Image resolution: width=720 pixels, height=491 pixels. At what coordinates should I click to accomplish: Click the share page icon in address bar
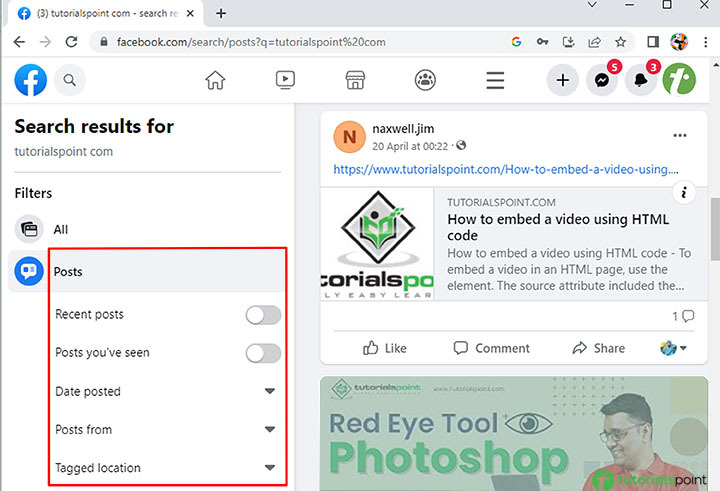pyautogui.click(x=595, y=42)
